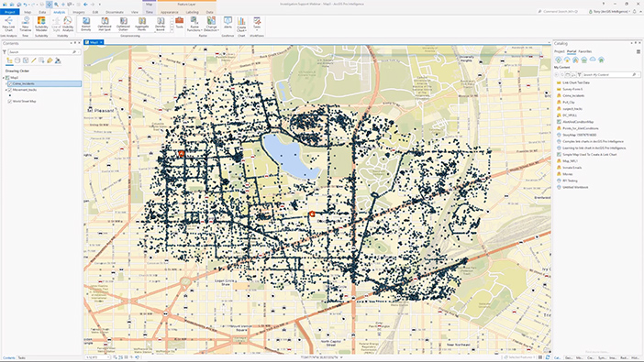Select Untitled Workbook catalog item

pos(575,187)
